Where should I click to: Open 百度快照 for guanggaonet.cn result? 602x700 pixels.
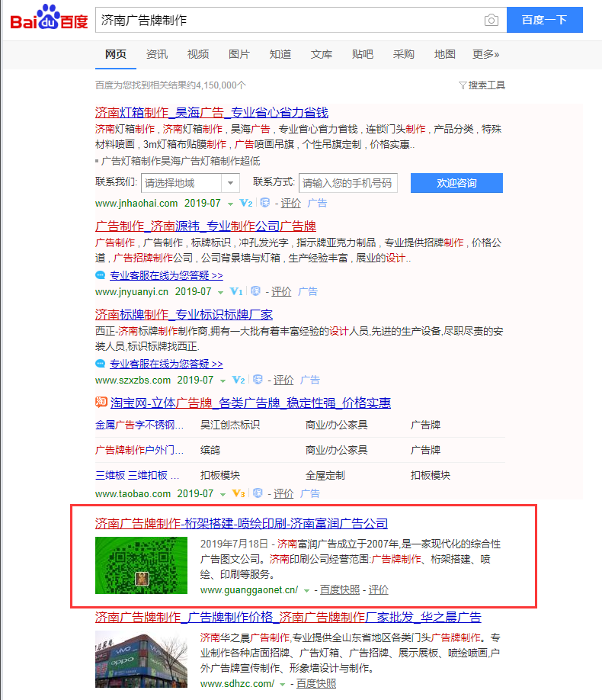click(340, 590)
